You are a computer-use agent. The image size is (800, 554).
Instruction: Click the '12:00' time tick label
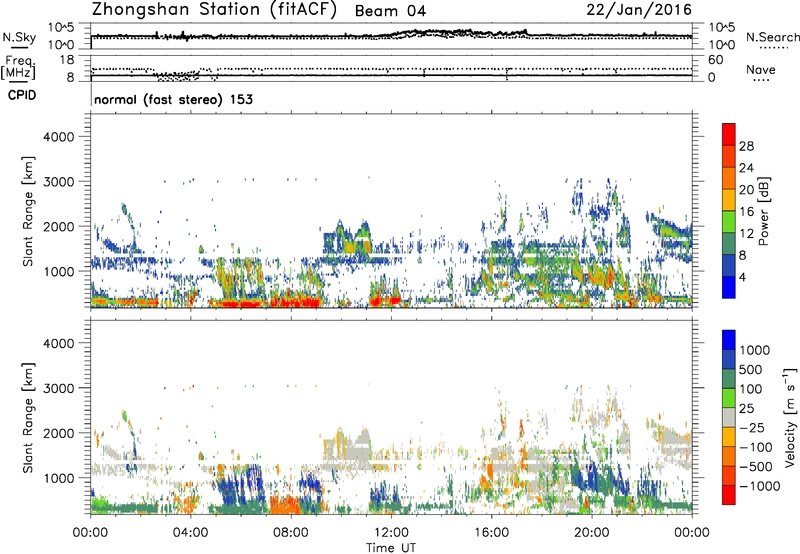pos(391,533)
